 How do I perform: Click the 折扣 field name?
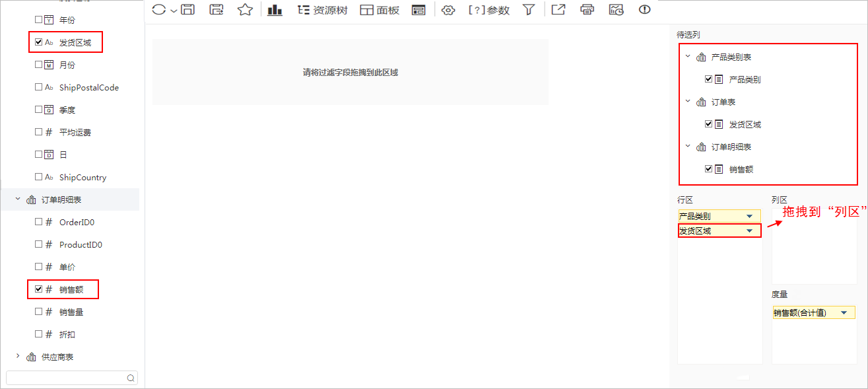[x=67, y=334]
